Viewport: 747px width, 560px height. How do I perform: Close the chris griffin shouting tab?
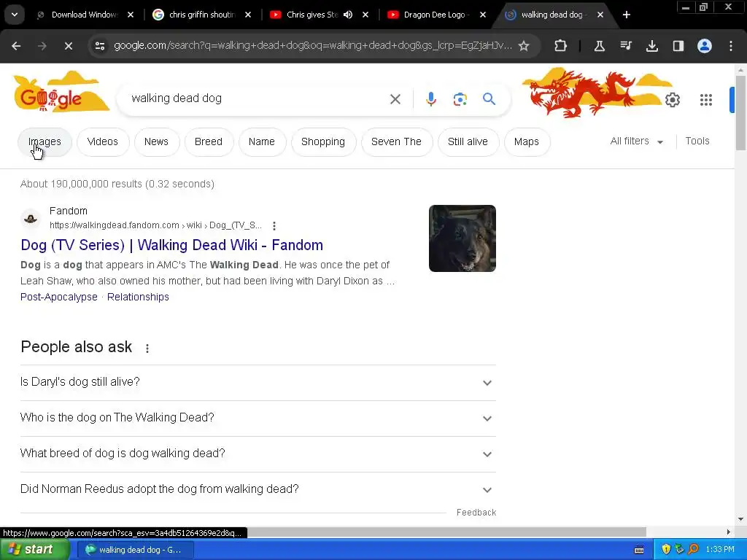[x=248, y=15]
